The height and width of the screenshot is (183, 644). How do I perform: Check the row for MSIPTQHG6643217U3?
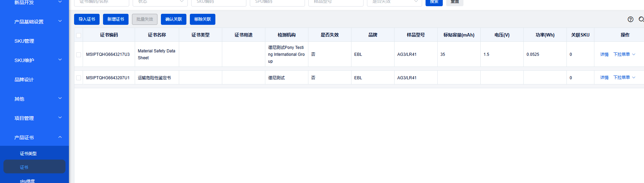pos(79,54)
